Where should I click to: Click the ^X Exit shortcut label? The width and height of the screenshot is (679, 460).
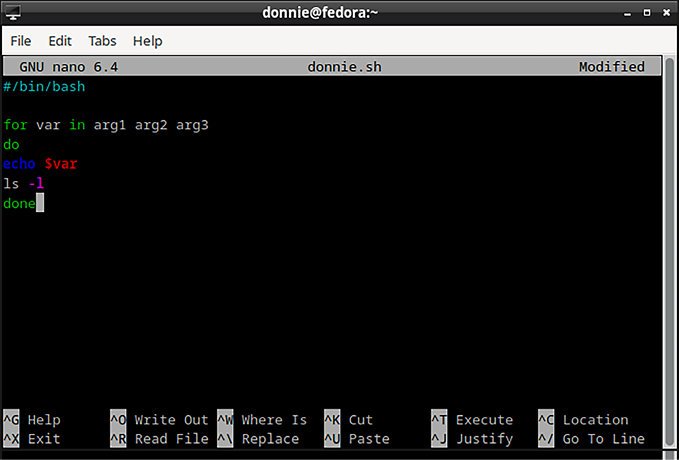tap(32, 439)
